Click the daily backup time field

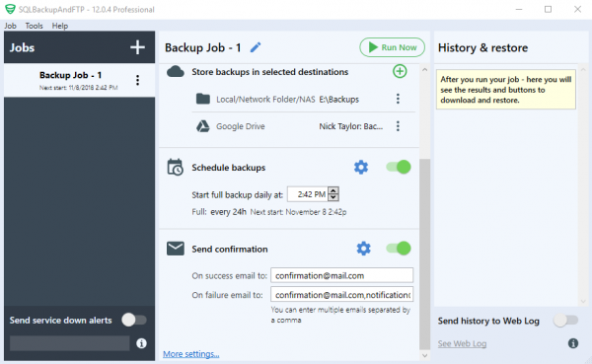click(308, 194)
